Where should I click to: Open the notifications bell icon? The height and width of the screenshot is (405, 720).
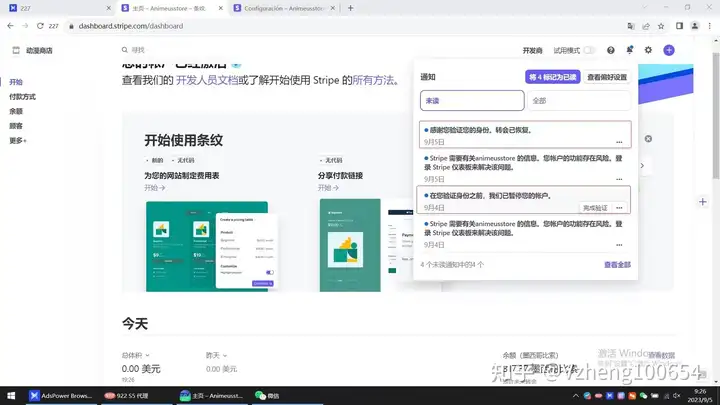[x=630, y=50]
